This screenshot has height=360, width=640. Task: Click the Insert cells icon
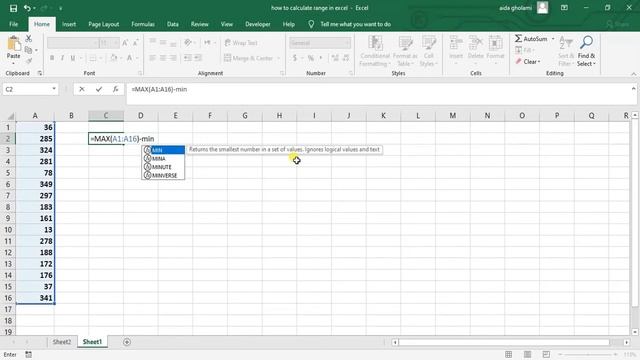(x=456, y=43)
